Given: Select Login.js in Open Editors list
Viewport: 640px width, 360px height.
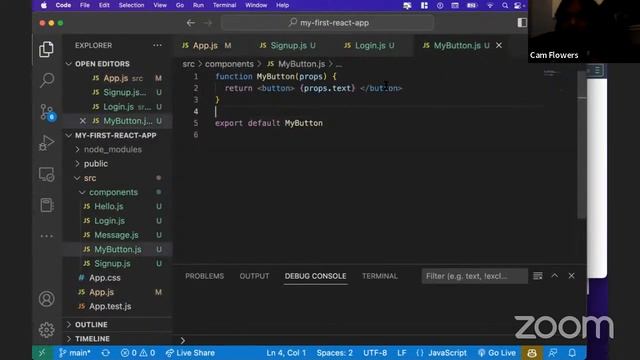Looking at the screenshot, I should [118, 107].
